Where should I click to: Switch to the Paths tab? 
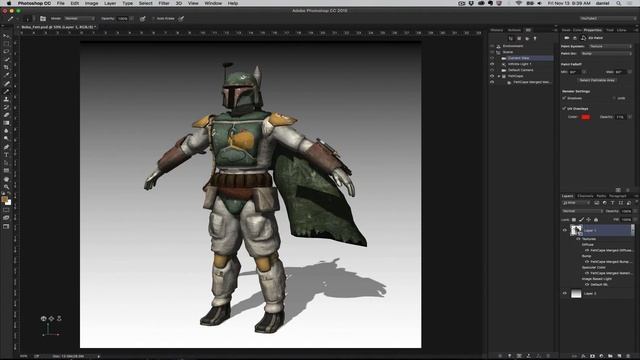pos(601,196)
